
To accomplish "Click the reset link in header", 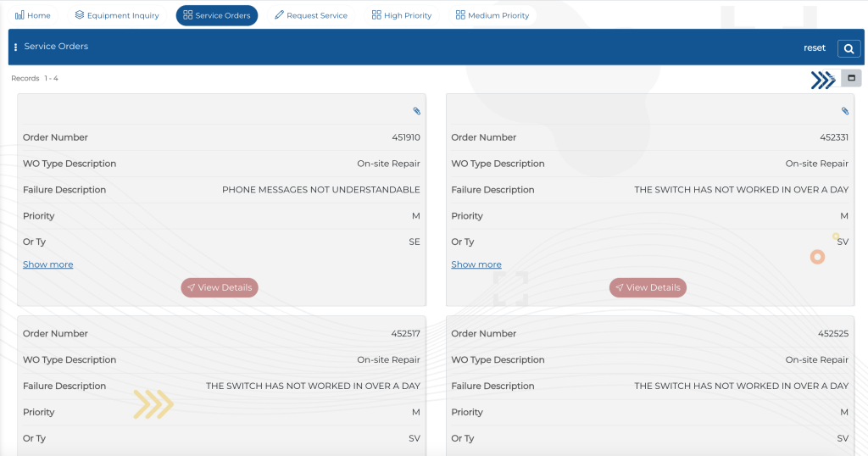I will (815, 48).
